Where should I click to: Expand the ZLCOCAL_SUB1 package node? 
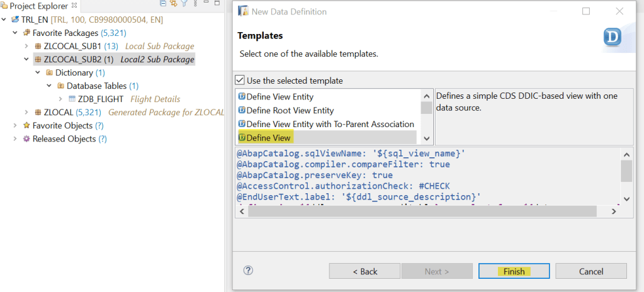coord(26,46)
